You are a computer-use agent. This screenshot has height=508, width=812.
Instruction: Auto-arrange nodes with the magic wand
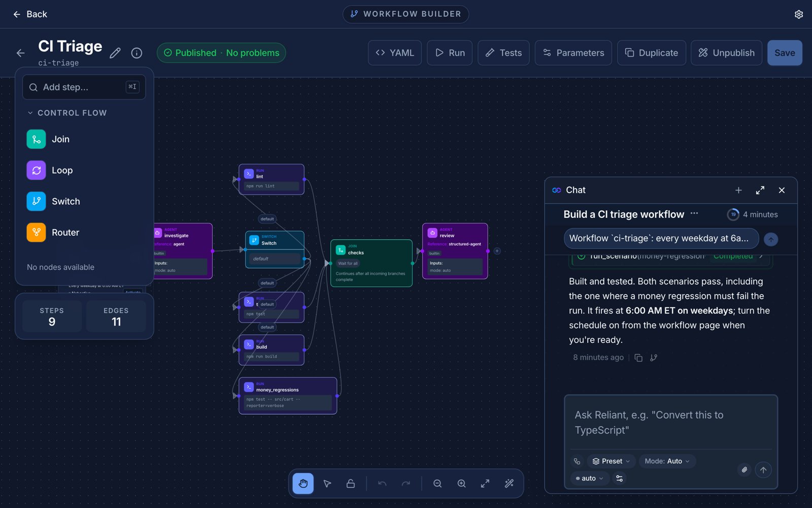[x=509, y=484]
